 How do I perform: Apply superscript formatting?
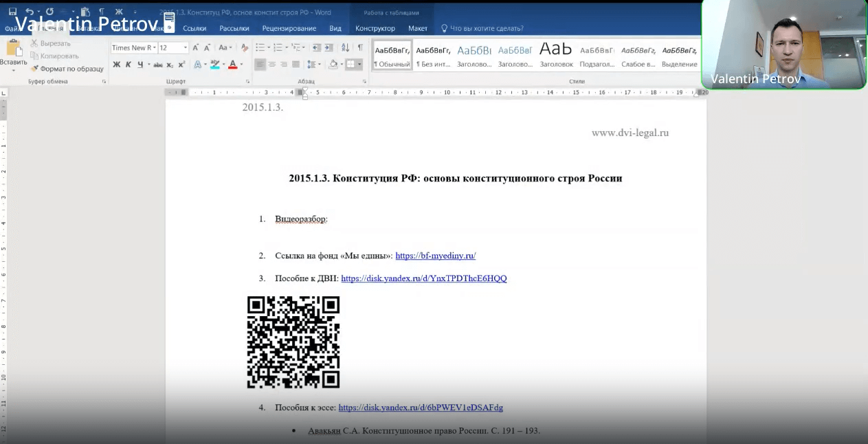(x=181, y=65)
